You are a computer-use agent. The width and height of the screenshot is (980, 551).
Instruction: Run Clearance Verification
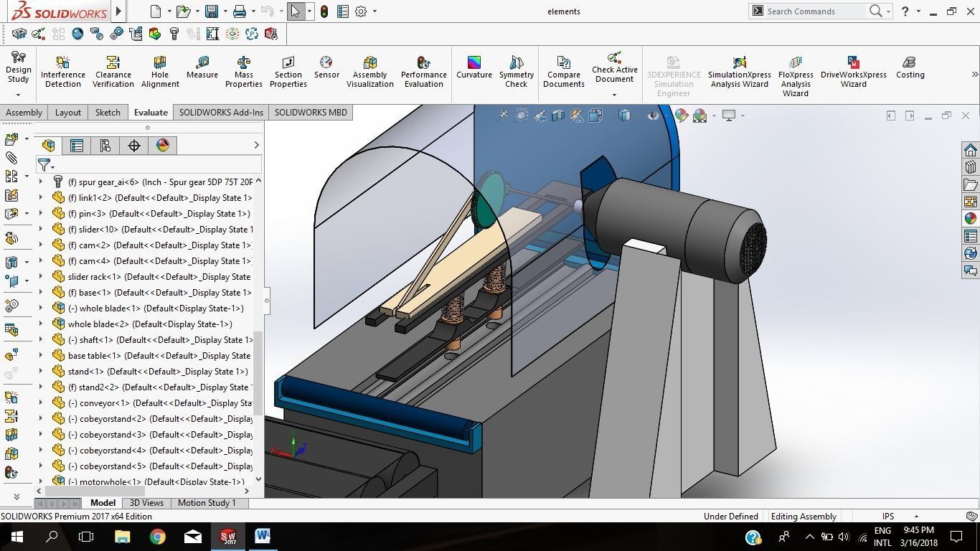tap(113, 72)
